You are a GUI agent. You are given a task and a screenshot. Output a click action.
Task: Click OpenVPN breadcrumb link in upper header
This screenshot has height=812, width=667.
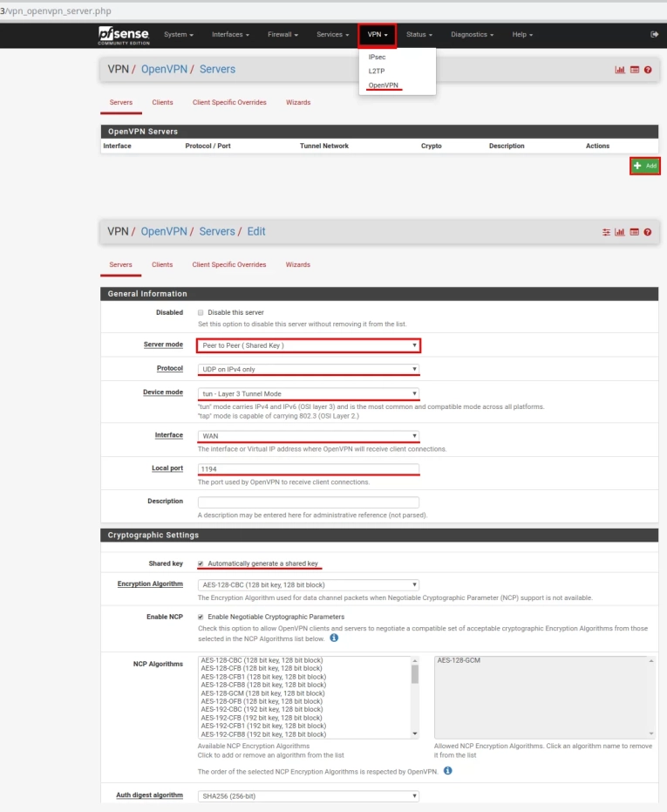pyautogui.click(x=164, y=70)
